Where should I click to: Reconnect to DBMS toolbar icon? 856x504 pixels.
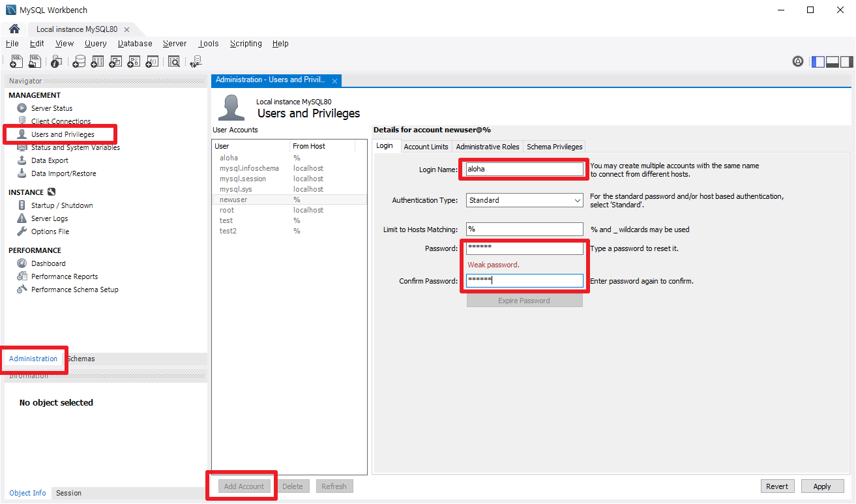pyautogui.click(x=196, y=61)
